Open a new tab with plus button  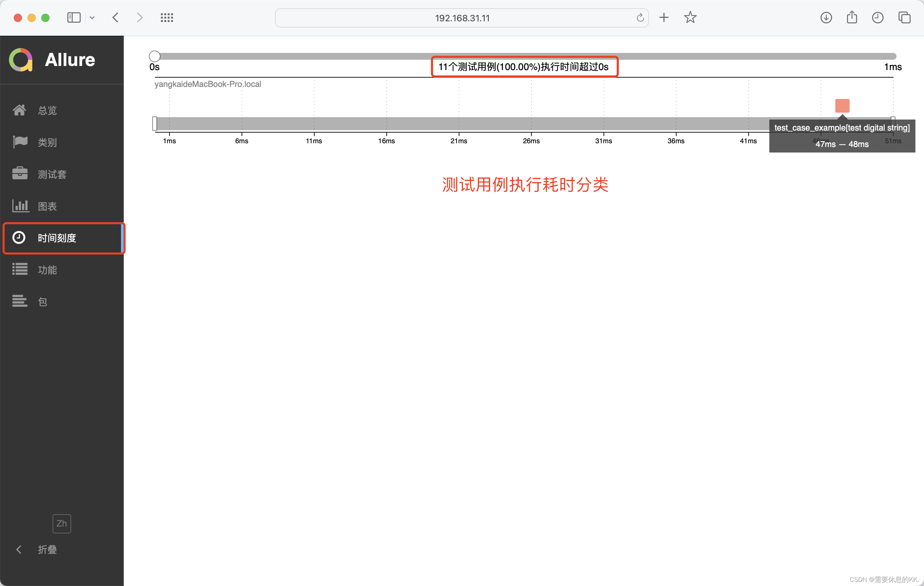664,18
